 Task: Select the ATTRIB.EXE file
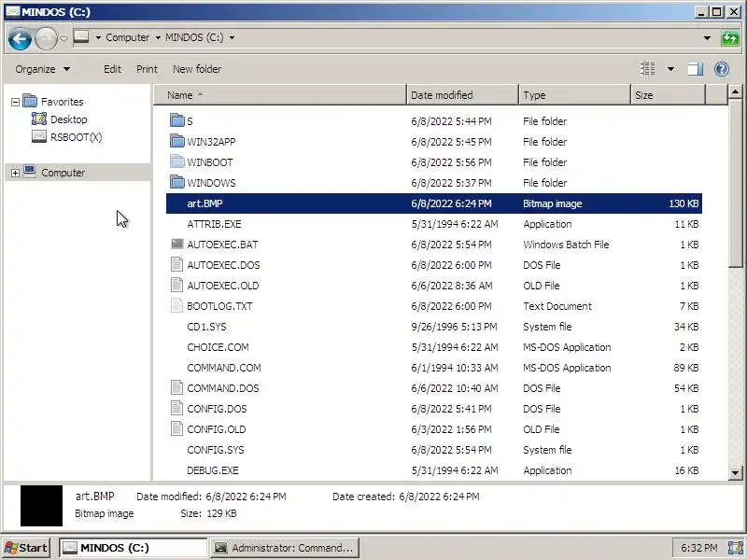(214, 224)
